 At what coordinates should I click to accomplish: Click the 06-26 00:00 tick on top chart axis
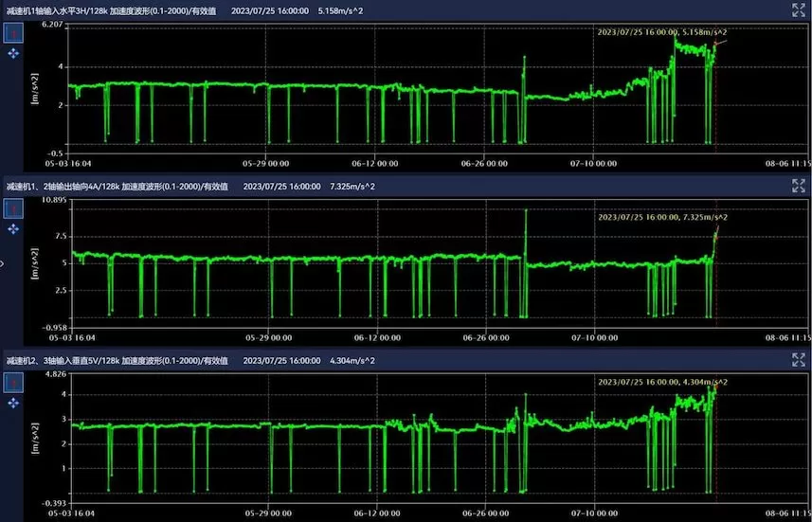coord(485,163)
